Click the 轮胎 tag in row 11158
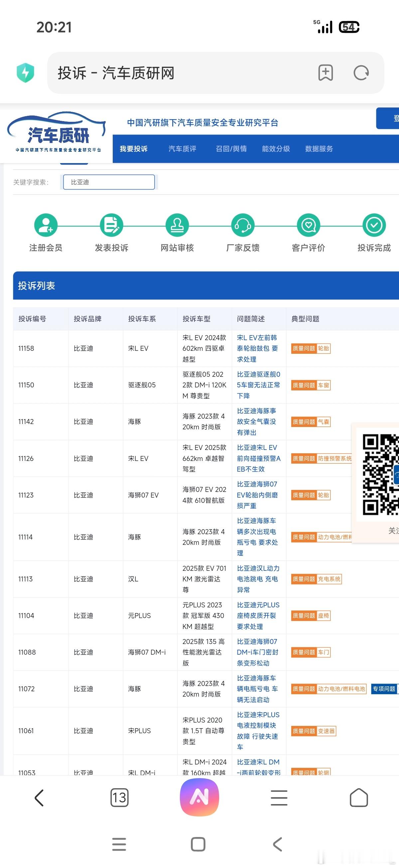This screenshot has width=399, height=868. [x=324, y=348]
